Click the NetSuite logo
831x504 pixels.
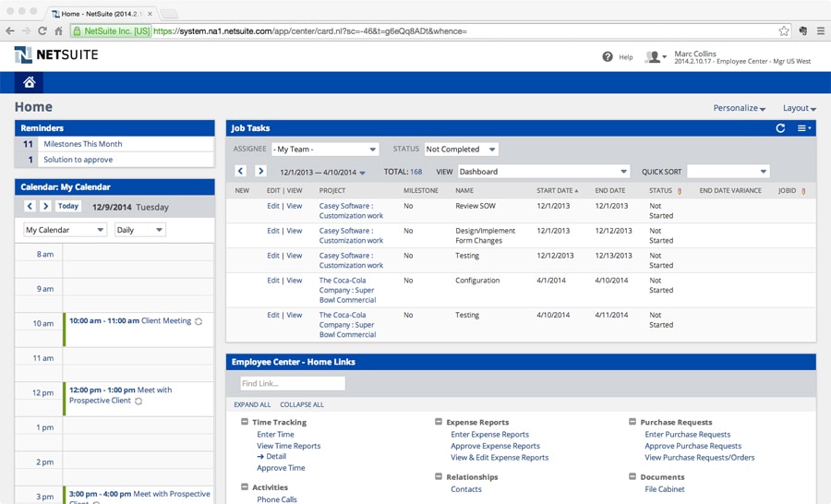click(x=56, y=54)
